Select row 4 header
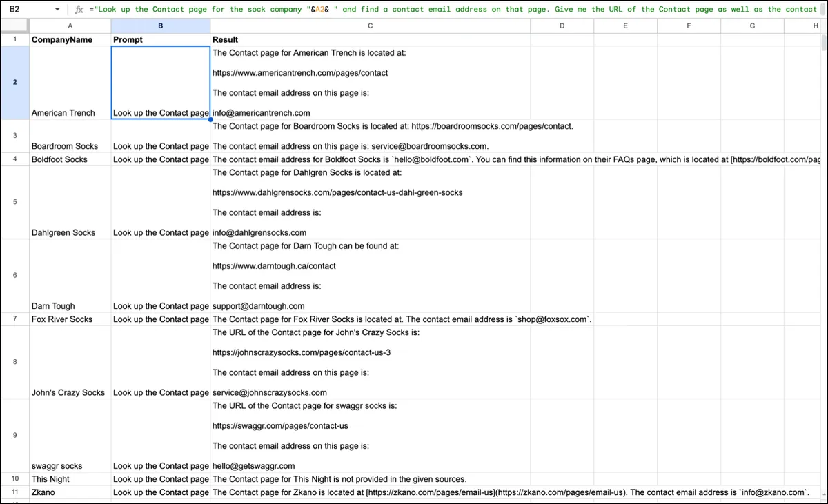Image resolution: width=828 pixels, height=504 pixels. (14, 159)
